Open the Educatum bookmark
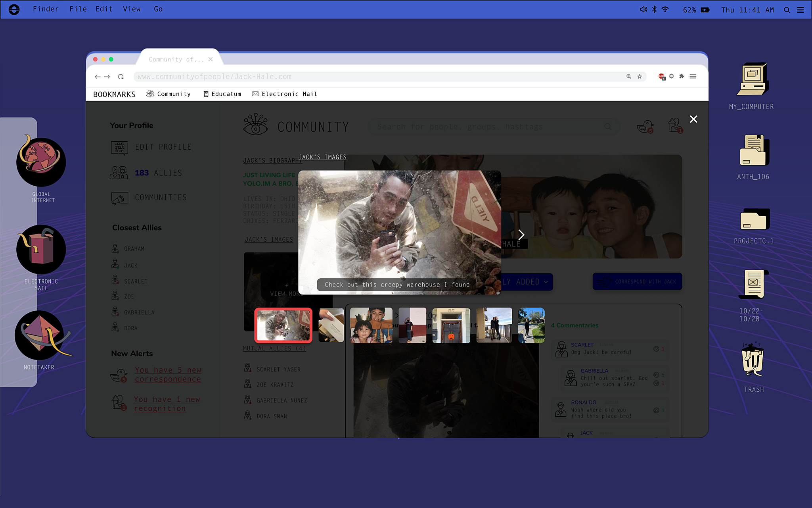 222,94
